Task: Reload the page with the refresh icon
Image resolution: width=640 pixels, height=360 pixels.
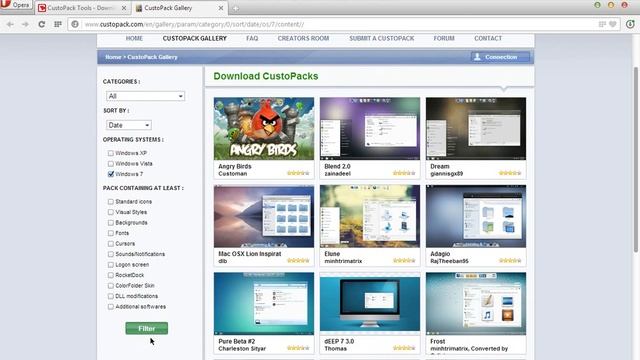Action: 42,24
